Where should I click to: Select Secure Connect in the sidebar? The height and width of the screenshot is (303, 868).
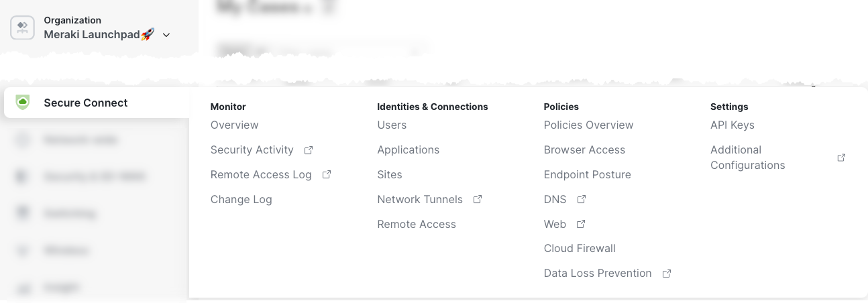coord(86,103)
